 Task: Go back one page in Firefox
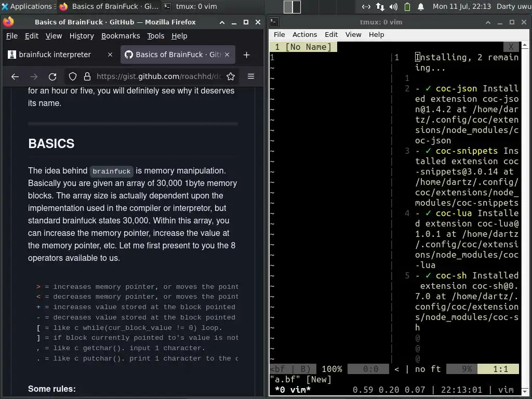pos(15,77)
